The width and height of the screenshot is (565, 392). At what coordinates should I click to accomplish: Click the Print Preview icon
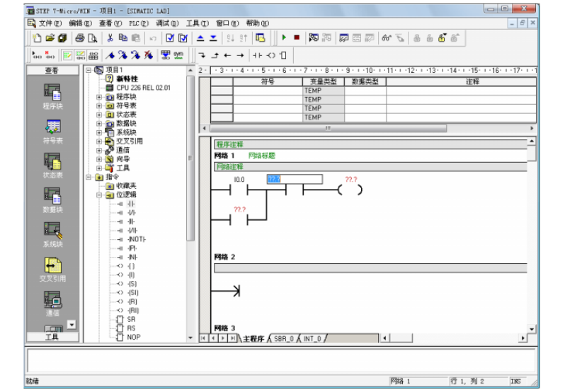pos(93,38)
